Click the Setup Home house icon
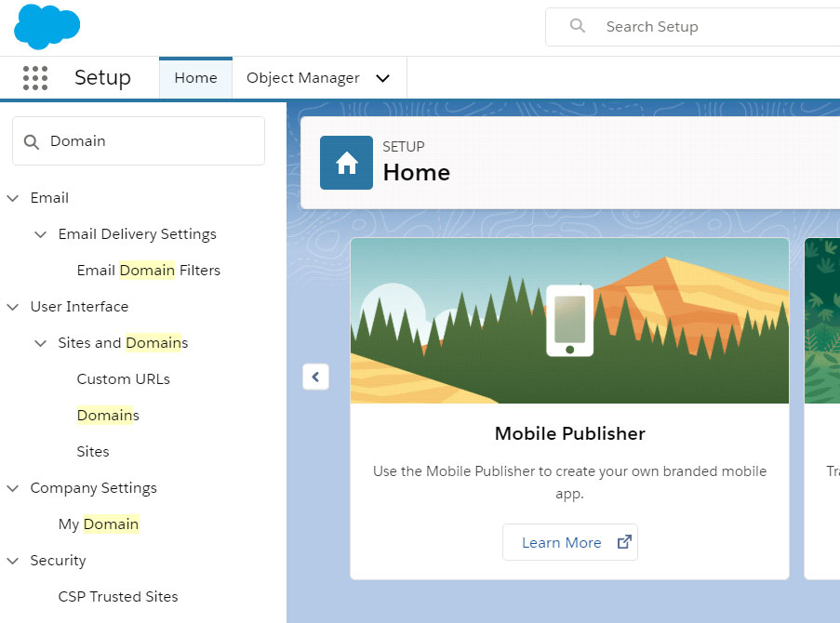The width and height of the screenshot is (840, 623). [x=346, y=163]
